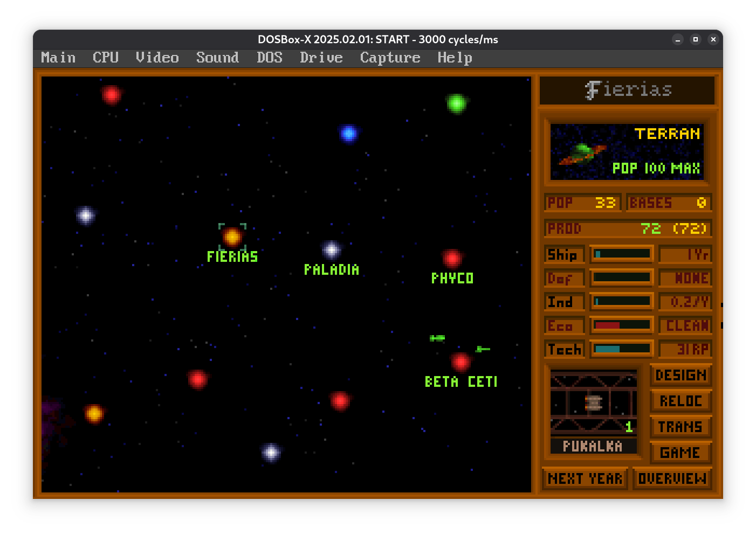Open the Video menu
Viewport: 756px width, 535px height.
pyautogui.click(x=157, y=58)
